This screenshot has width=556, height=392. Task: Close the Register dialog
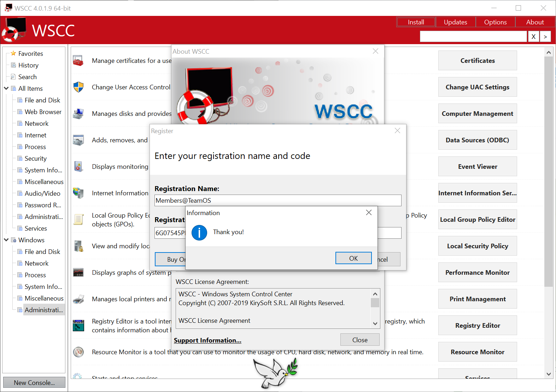pyautogui.click(x=397, y=131)
